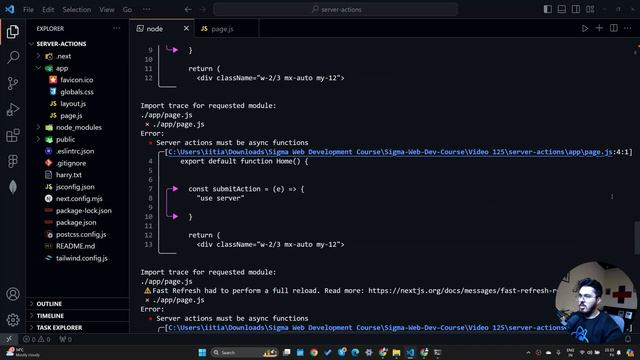The image size is (640, 360).
Task: Split the editor to the right
Action: coord(613,28)
